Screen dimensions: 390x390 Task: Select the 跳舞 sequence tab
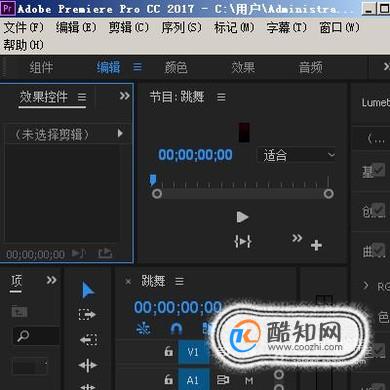pos(153,281)
